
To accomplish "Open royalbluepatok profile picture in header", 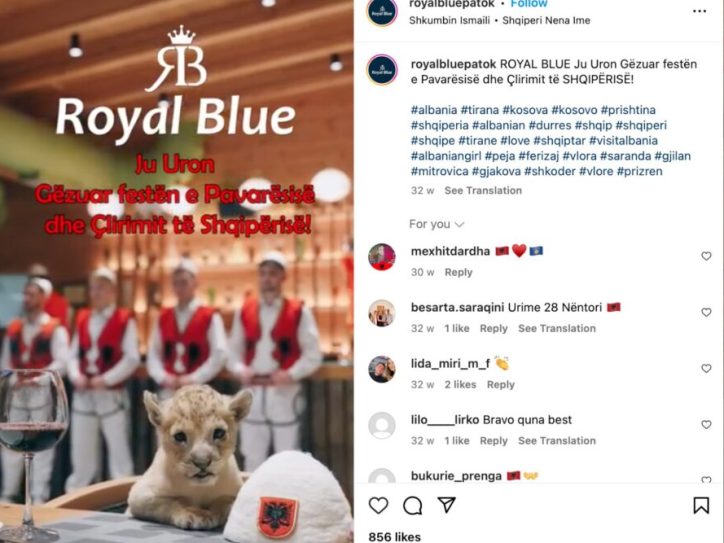I will pos(382,12).
